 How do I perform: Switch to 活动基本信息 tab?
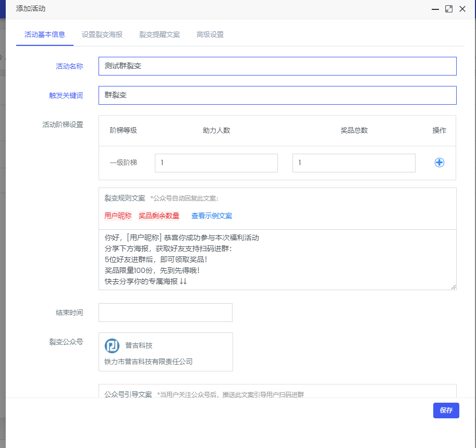(45, 34)
